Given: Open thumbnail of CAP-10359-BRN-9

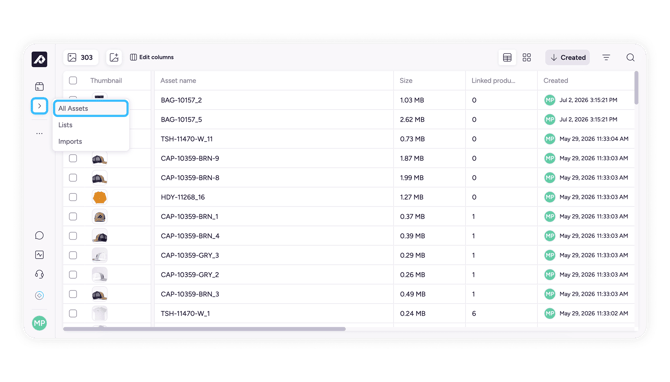Looking at the screenshot, I should 100,159.
